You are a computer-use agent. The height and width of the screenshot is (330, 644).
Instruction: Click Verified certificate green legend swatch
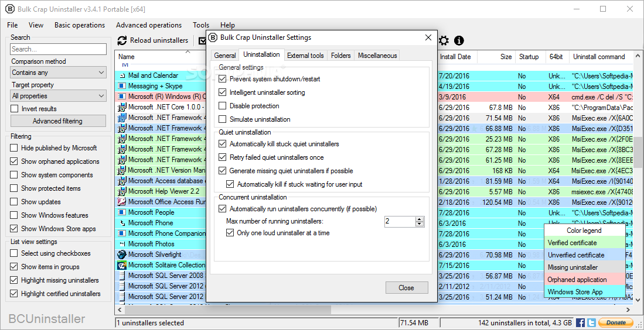(584, 243)
